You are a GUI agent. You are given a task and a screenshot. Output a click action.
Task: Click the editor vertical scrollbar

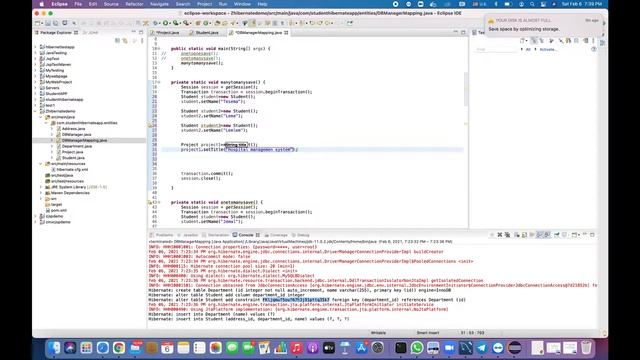[x=466, y=89]
